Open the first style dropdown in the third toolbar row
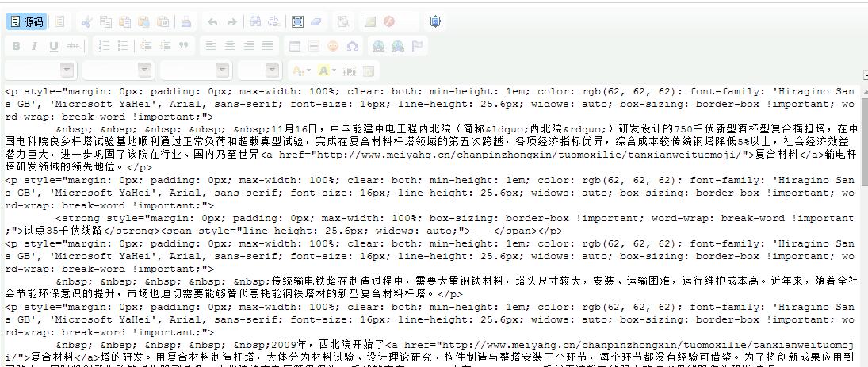868x367 pixels. (x=40, y=70)
